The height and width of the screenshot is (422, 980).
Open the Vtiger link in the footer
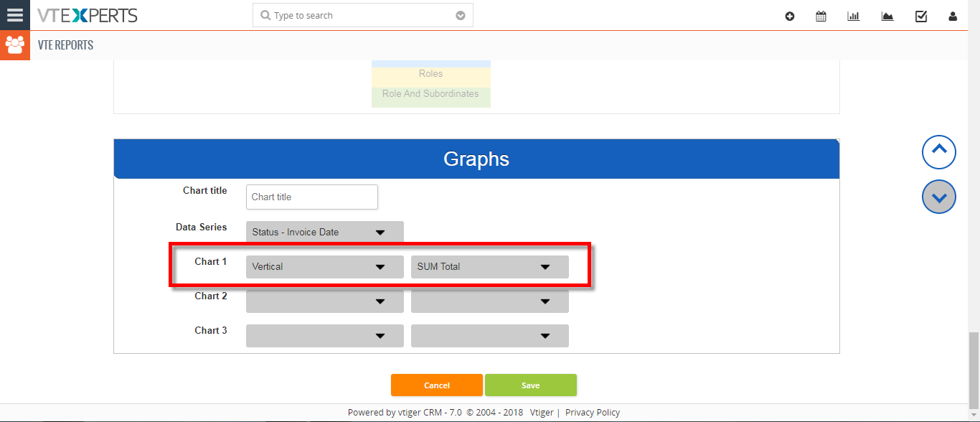click(x=542, y=413)
